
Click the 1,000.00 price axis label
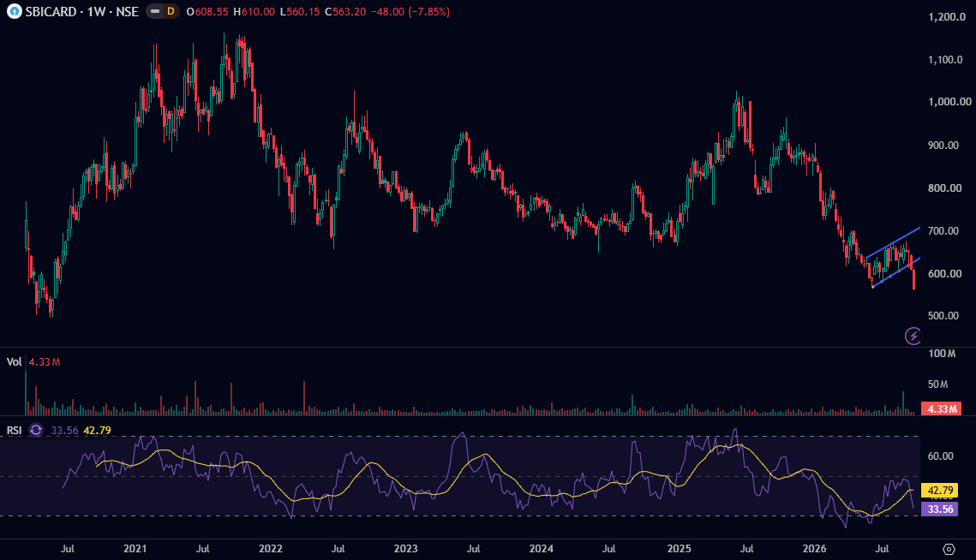949,101
